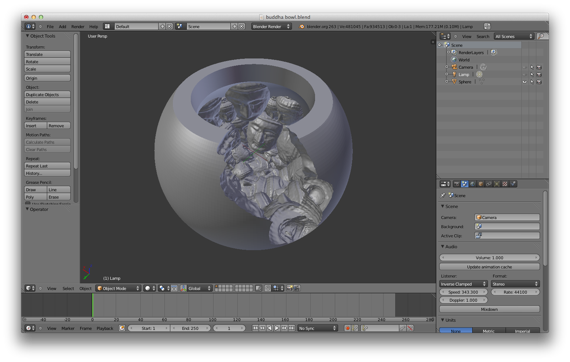Click the Update animation cache button
The width and height of the screenshot is (570, 362).
489,267
